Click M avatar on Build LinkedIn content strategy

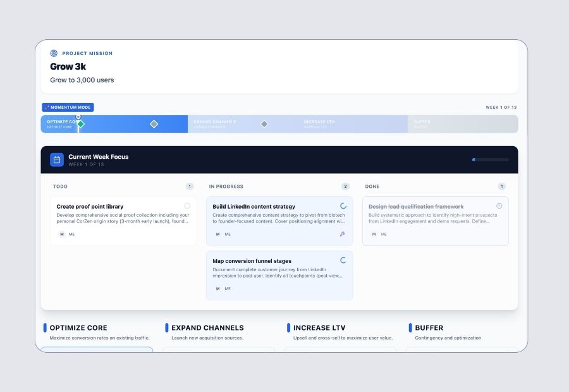tap(217, 234)
